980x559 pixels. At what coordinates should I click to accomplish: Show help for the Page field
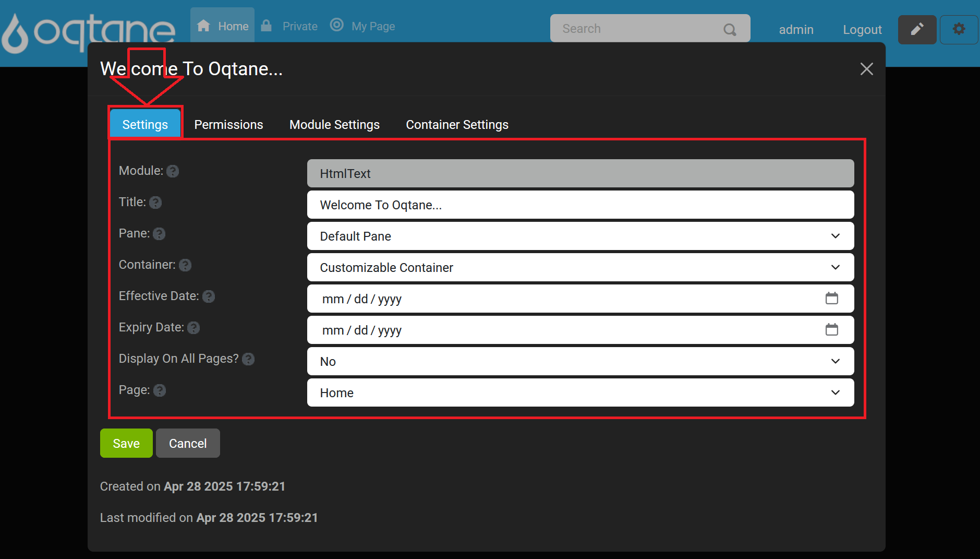point(160,390)
